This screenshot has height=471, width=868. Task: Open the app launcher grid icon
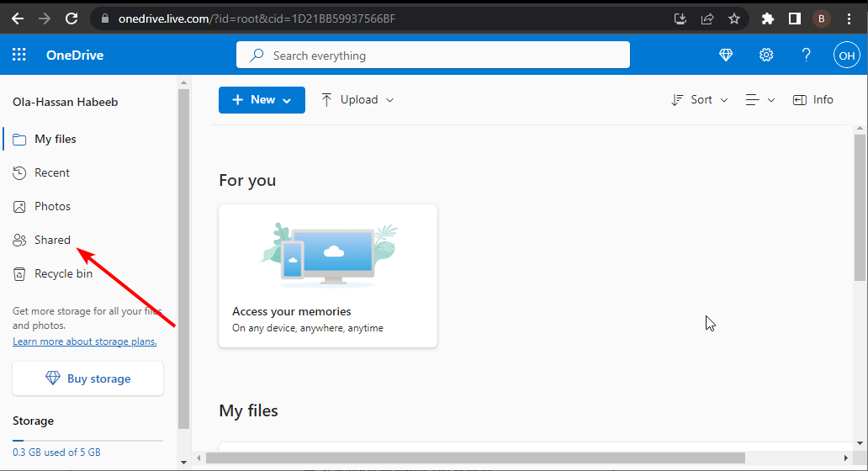pyautogui.click(x=19, y=54)
